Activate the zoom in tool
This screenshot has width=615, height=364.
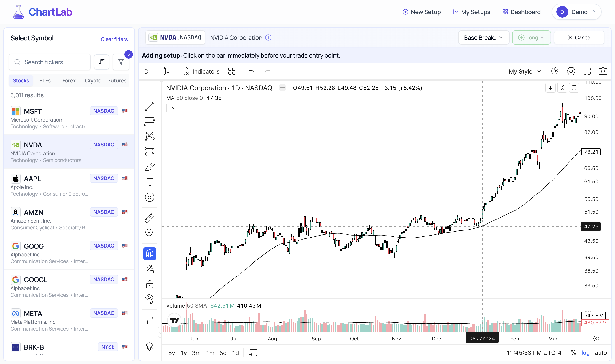click(149, 233)
